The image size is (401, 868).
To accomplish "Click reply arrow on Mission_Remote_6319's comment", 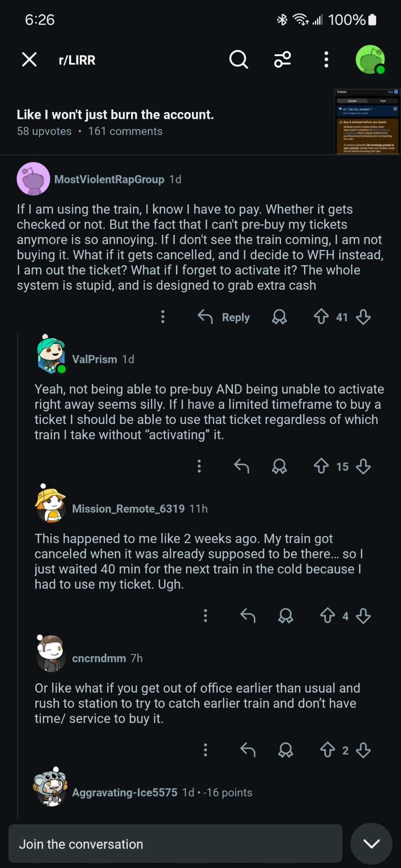I will point(248,616).
